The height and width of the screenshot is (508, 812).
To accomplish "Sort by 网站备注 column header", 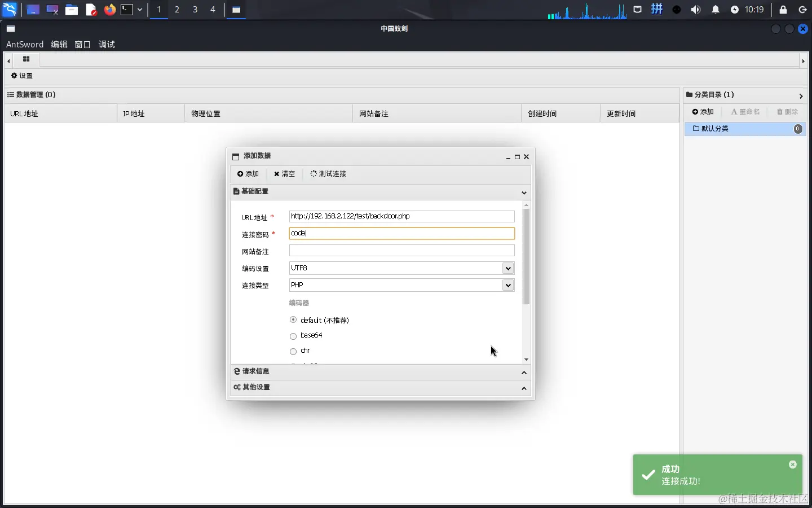I will 437,113.
